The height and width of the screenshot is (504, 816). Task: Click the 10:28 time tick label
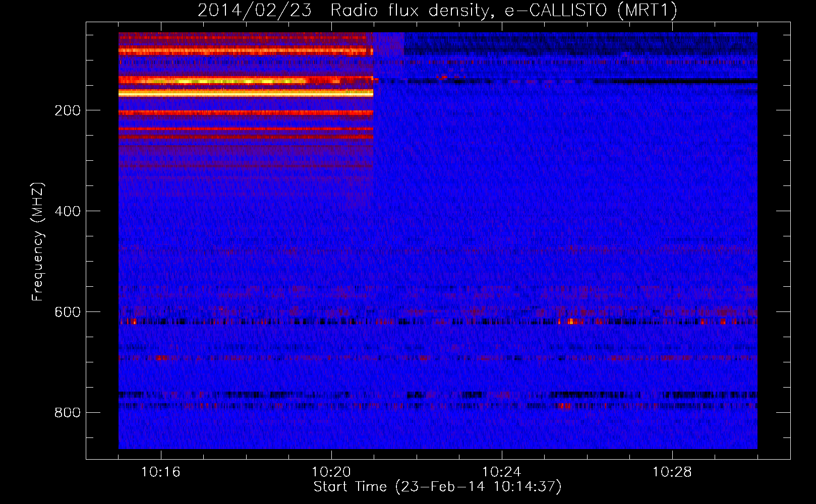point(672,472)
